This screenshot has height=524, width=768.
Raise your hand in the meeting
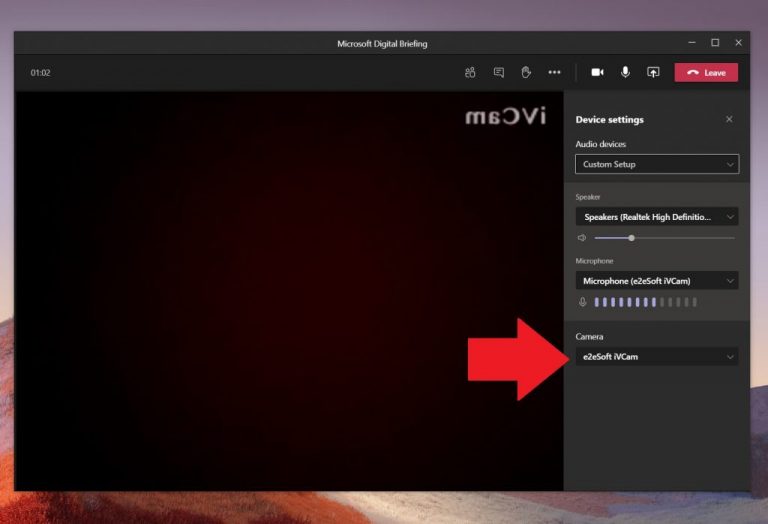[x=526, y=72]
